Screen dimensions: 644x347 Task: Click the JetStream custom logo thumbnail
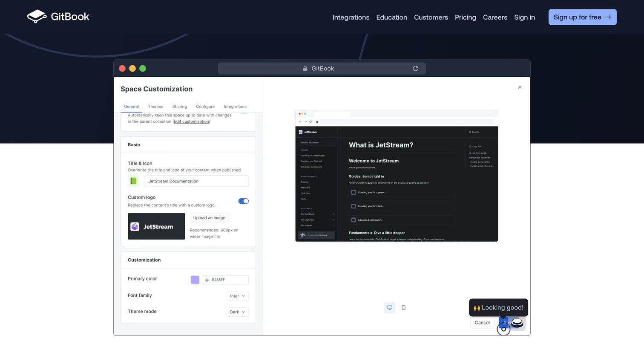[156, 226]
